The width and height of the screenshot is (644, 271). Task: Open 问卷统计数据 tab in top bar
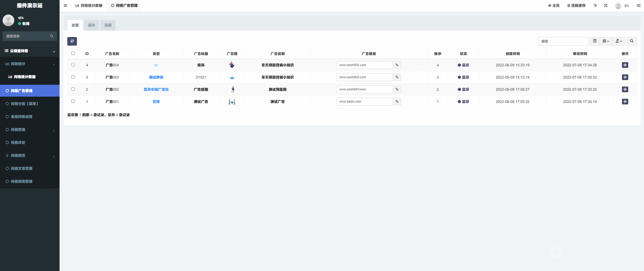tap(89, 5)
